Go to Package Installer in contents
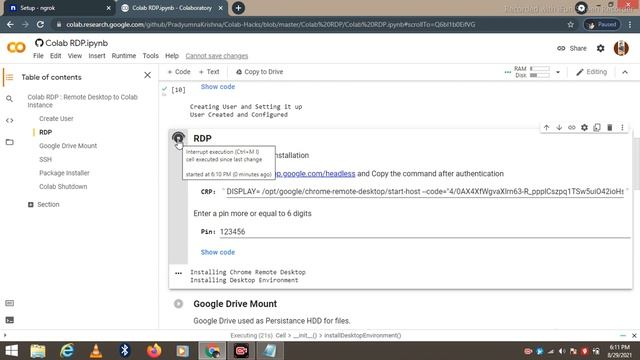The image size is (640, 360). (x=64, y=173)
